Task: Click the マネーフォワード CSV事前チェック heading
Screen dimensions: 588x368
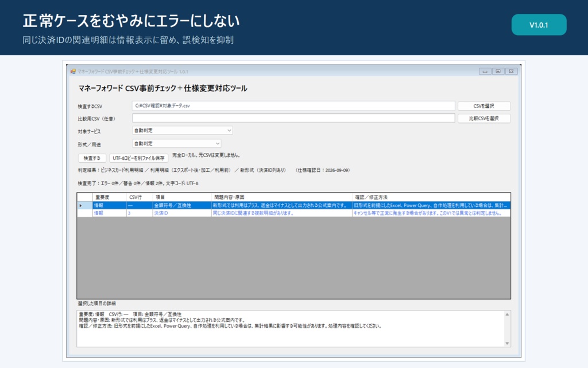Action: click(x=163, y=88)
